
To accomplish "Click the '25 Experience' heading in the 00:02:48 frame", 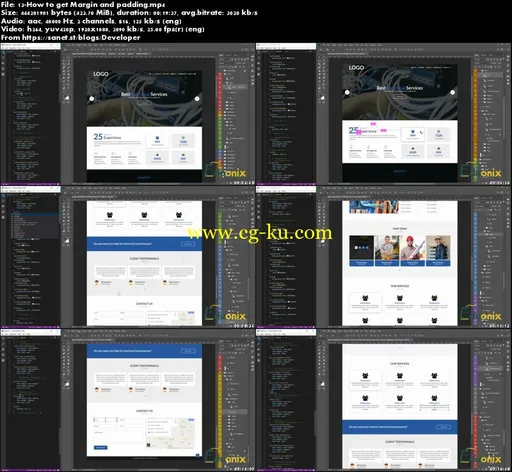I will tap(107, 137).
